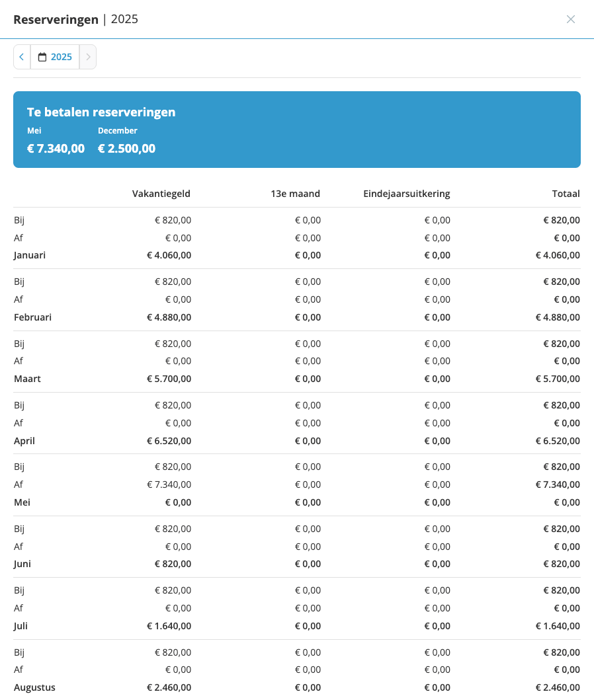Select the Juni row label
Image resolution: width=594 pixels, height=700 pixels.
pyautogui.click(x=22, y=564)
